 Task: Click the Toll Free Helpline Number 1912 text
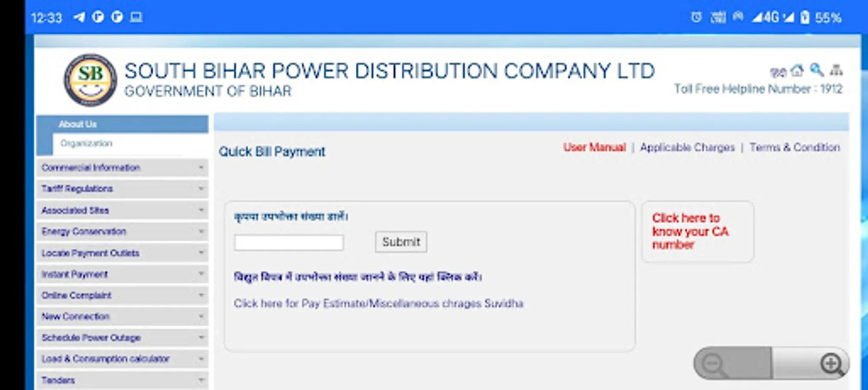tap(758, 89)
